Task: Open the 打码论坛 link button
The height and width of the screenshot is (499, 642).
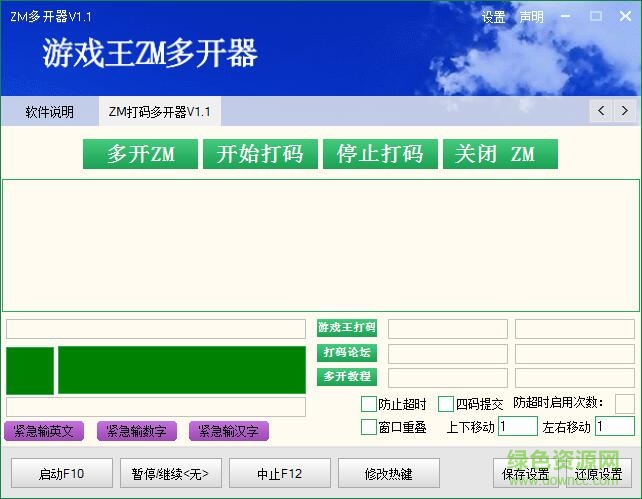Action: (347, 352)
